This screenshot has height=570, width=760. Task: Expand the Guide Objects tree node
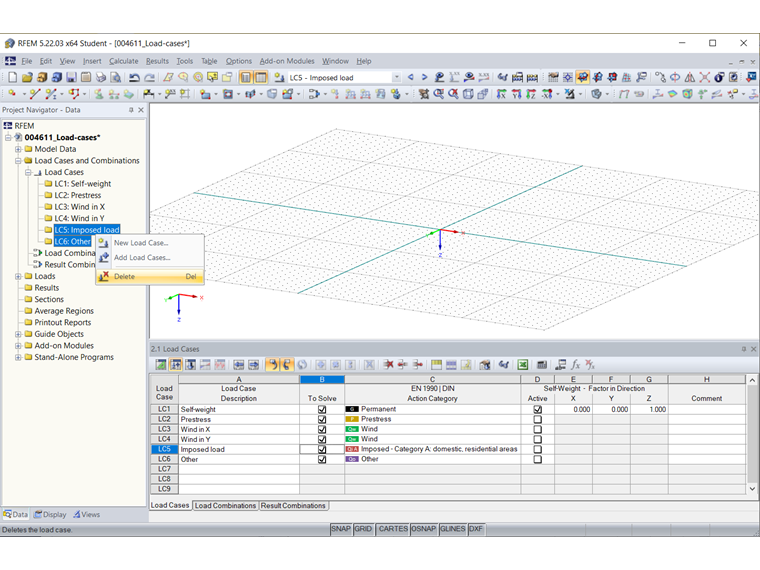(x=18, y=334)
